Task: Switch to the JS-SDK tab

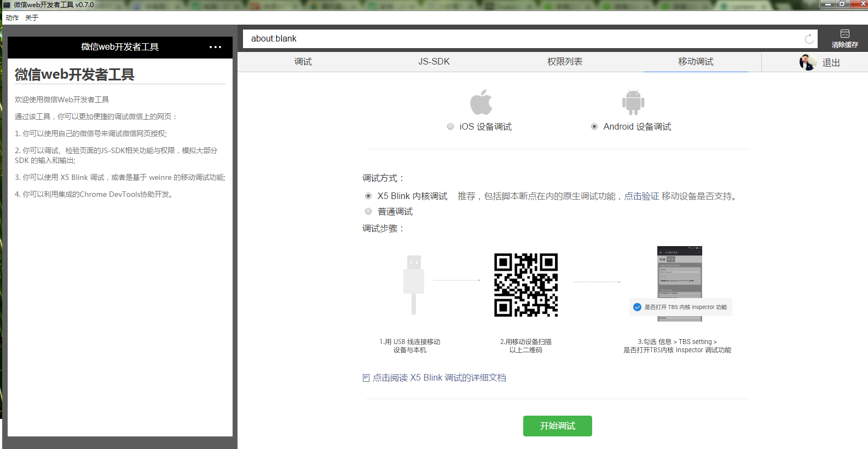Action: (x=434, y=62)
